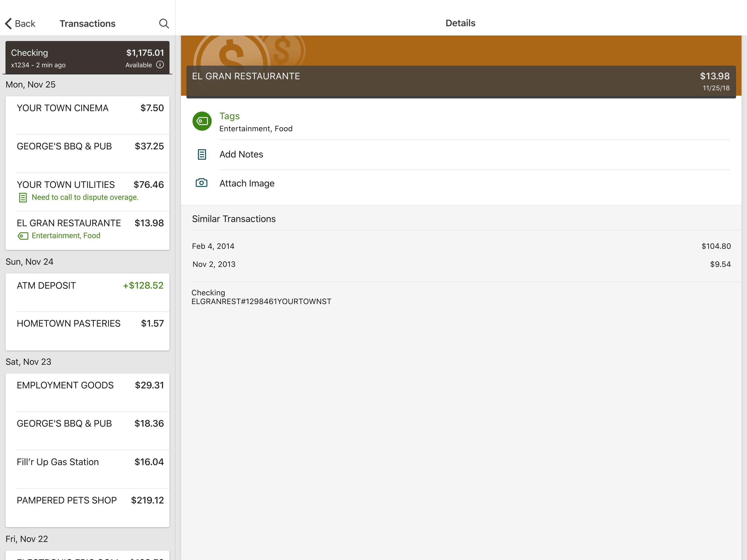Select the Add Notes option

click(461, 154)
